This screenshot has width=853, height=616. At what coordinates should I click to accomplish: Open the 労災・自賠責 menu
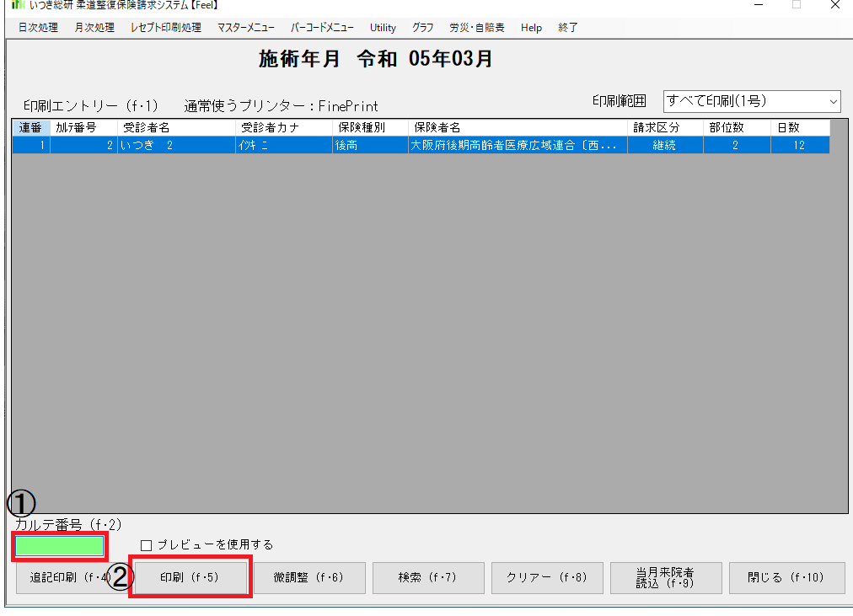(x=477, y=28)
